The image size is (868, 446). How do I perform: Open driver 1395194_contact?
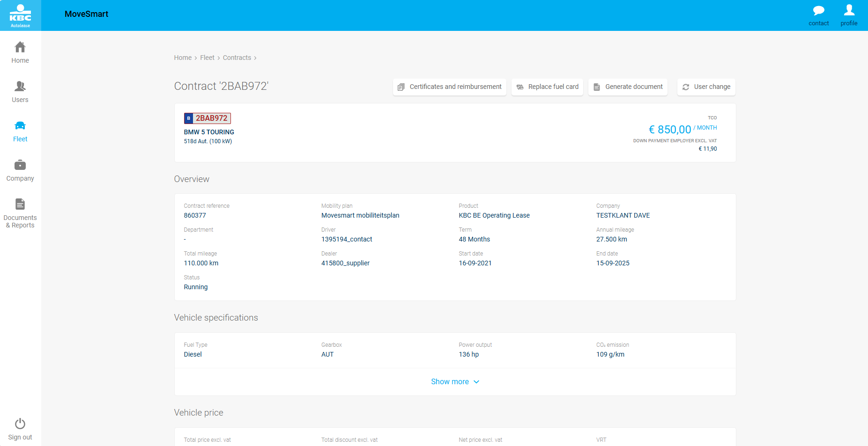point(347,240)
